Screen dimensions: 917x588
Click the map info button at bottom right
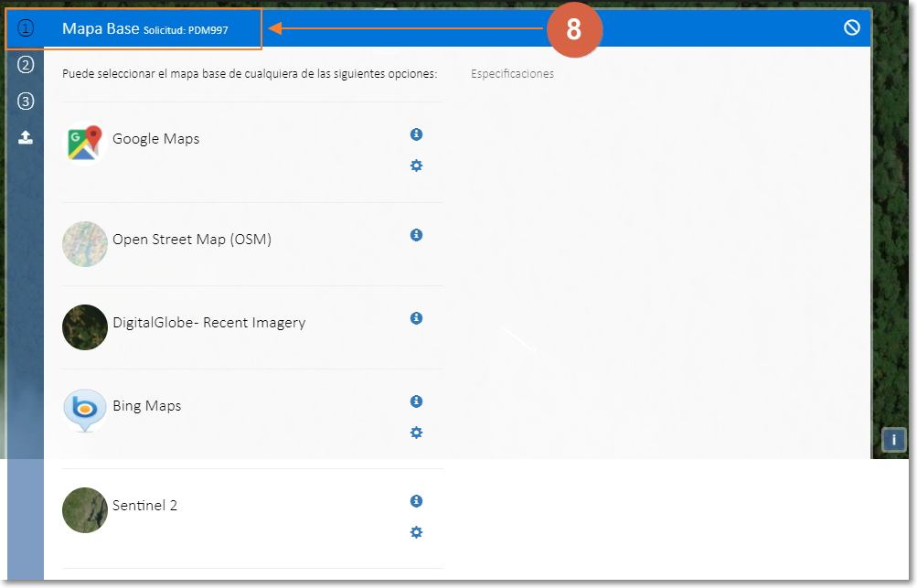click(893, 440)
